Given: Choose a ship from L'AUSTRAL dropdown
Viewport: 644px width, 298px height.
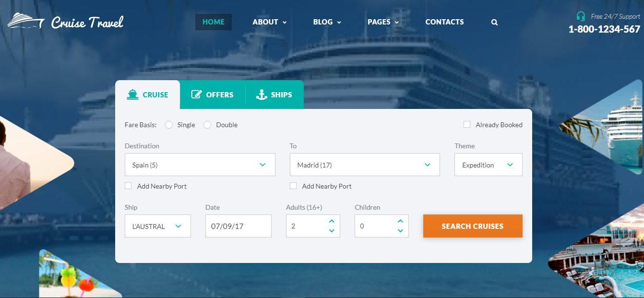Looking at the screenshot, I should coord(157,226).
